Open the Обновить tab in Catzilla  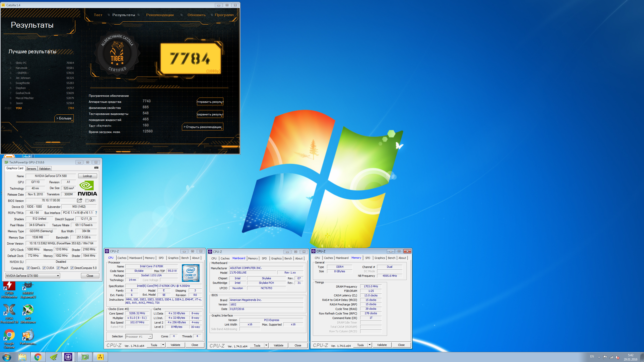(x=196, y=15)
